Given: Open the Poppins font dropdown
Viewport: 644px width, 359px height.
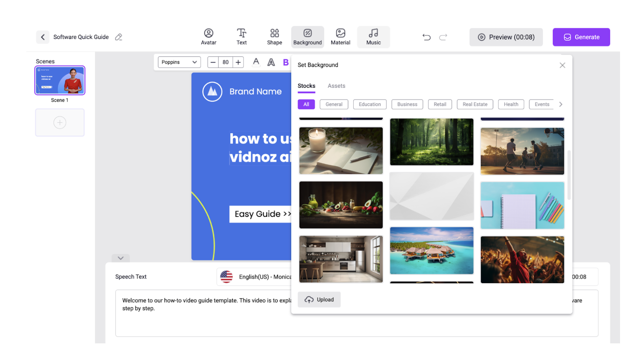Looking at the screenshot, I should tap(179, 62).
